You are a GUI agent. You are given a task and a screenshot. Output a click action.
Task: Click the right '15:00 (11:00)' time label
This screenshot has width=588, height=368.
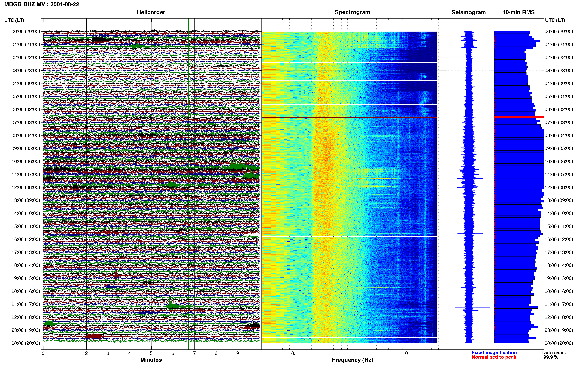[559, 226]
